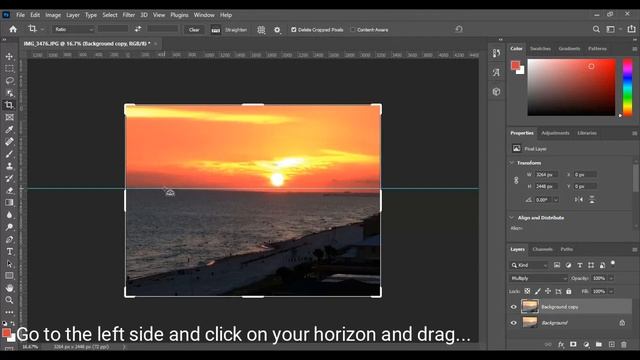Open the Crop tool preset picker arrow

tap(42, 29)
